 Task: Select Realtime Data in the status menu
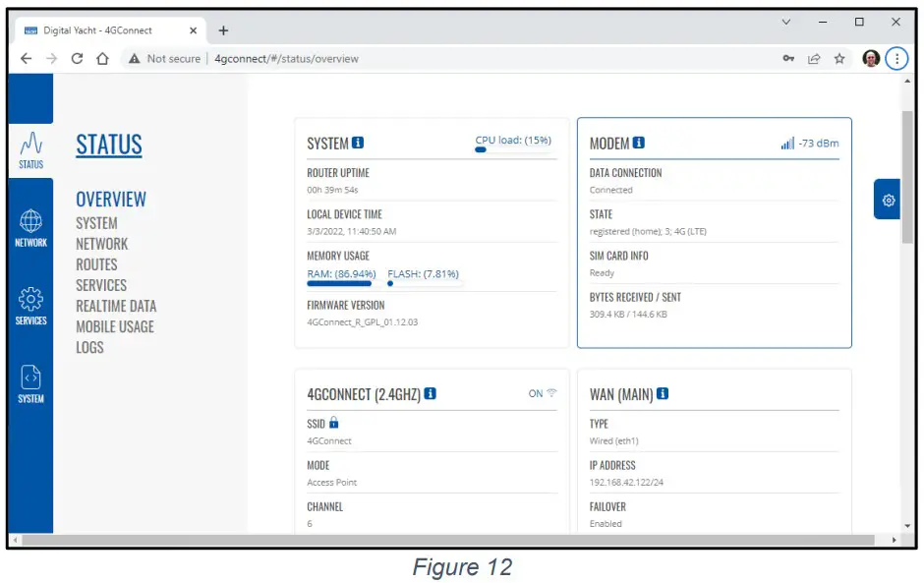(x=116, y=306)
